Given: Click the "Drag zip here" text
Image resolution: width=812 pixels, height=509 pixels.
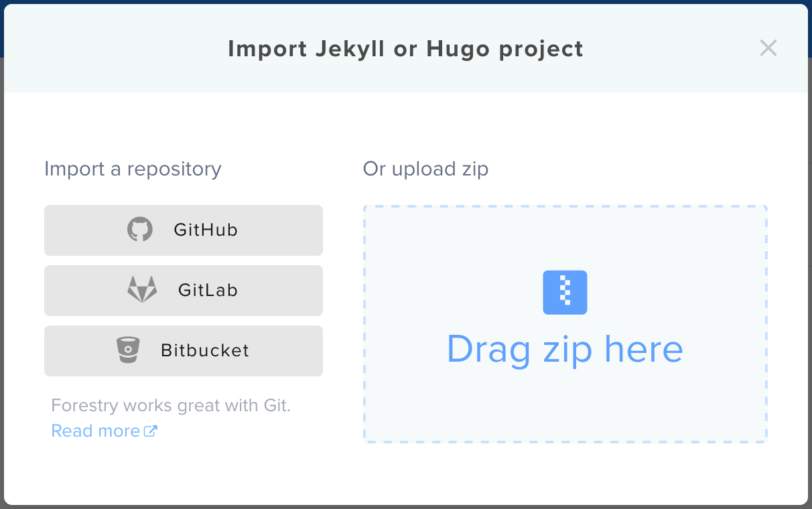Looking at the screenshot, I should click(565, 349).
